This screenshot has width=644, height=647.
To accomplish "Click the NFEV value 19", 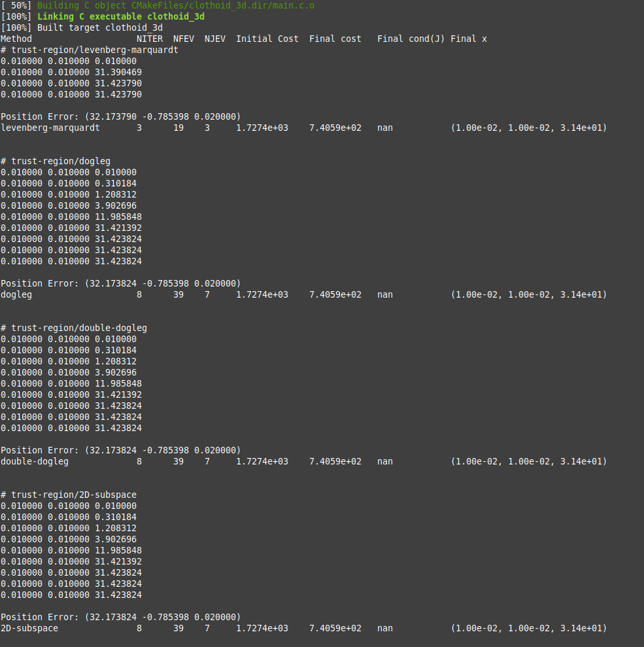I will click(x=178, y=128).
